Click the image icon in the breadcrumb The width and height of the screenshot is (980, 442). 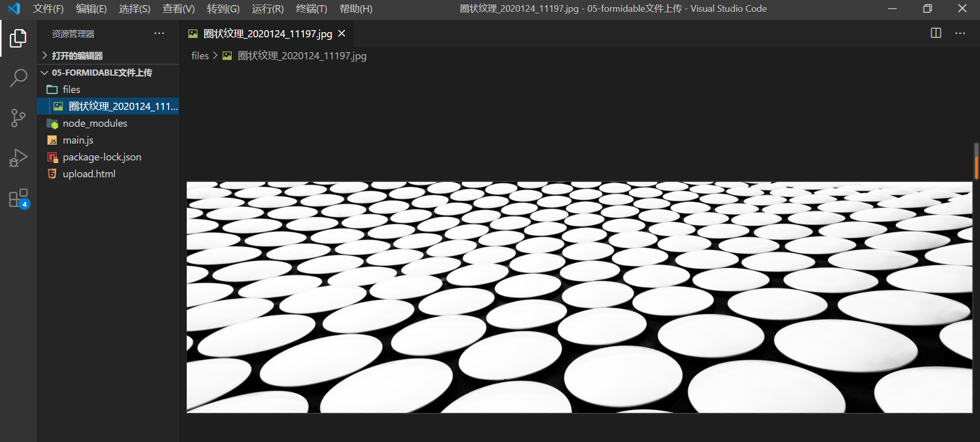[227, 56]
